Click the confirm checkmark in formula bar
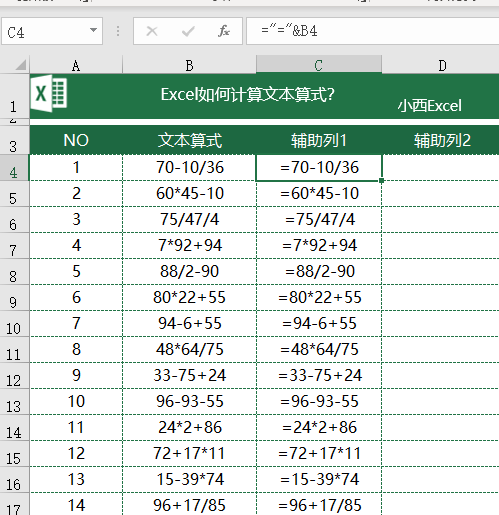This screenshot has width=499, height=515. (x=188, y=31)
